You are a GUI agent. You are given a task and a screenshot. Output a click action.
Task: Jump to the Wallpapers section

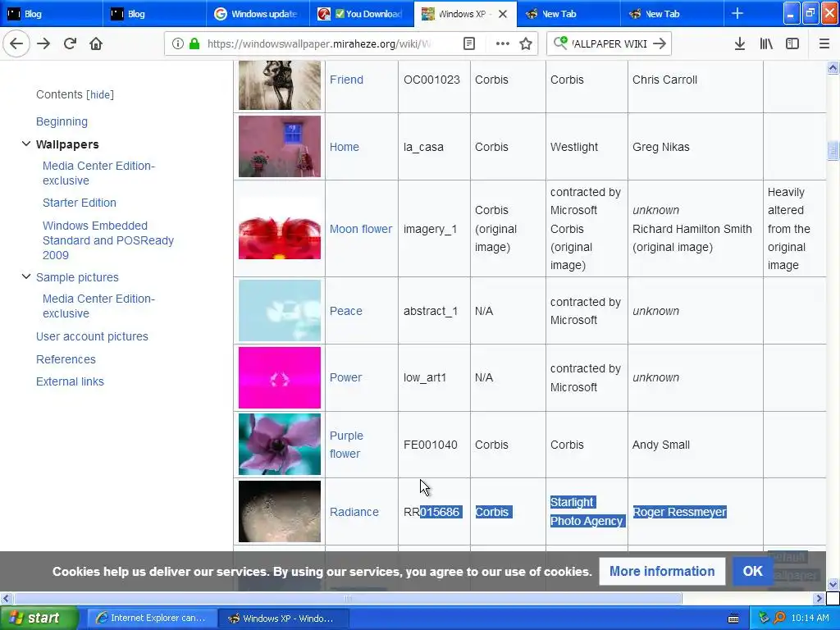pyautogui.click(x=67, y=144)
